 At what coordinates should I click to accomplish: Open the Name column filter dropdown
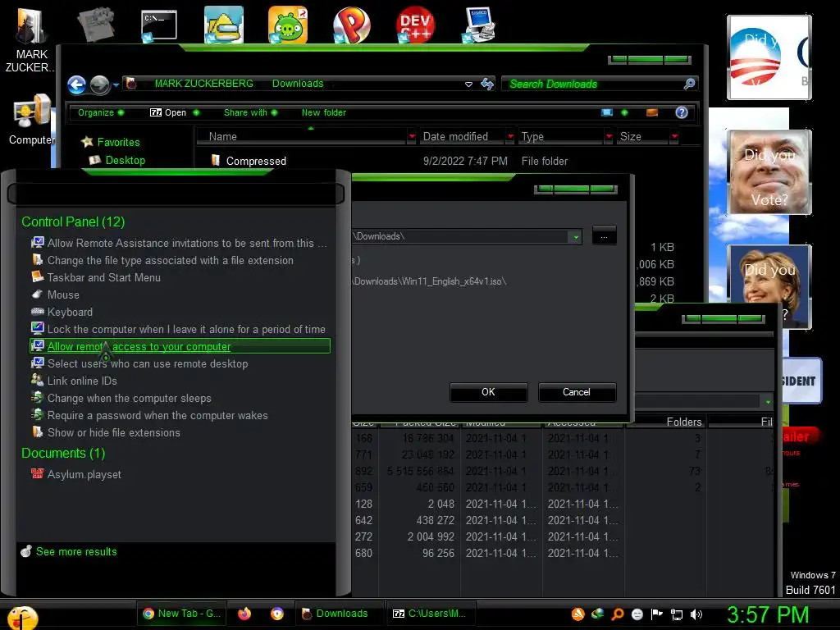412,137
